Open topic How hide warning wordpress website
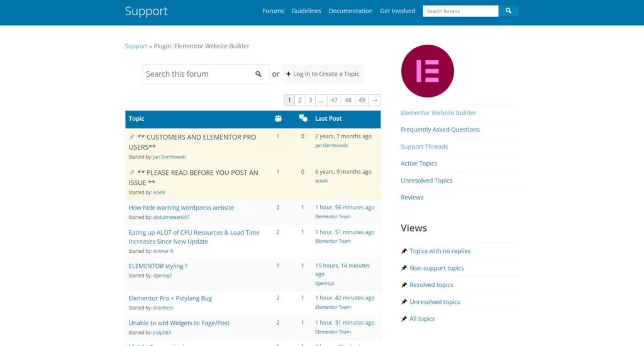 pyautogui.click(x=181, y=208)
